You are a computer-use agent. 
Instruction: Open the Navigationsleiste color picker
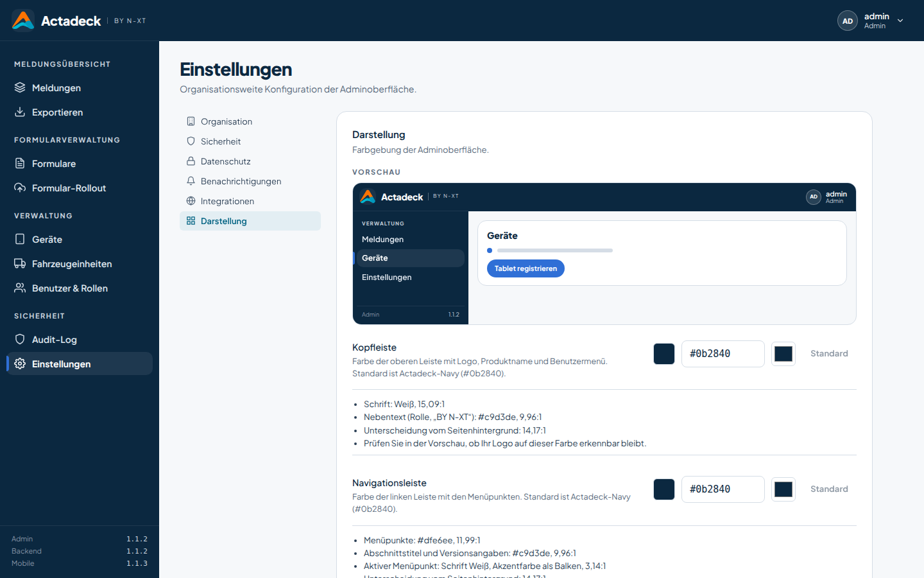click(783, 489)
